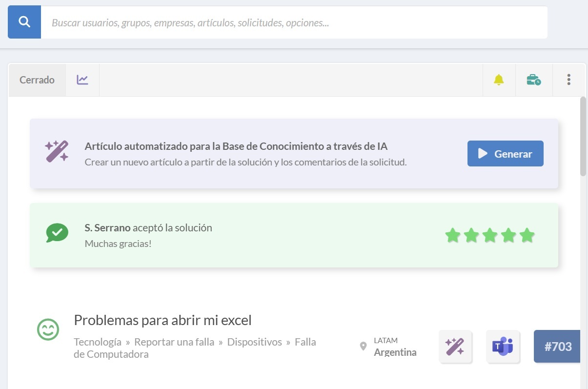Click the Tecnología breadcrumb
The width and height of the screenshot is (588, 389).
tap(98, 342)
